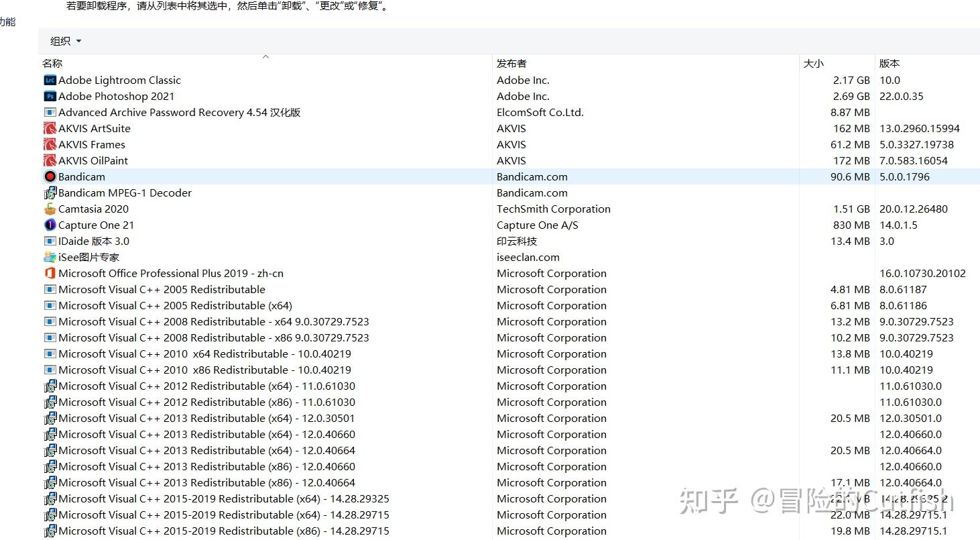The height and width of the screenshot is (540, 980).
Task: Click the red Bandicam record icon
Action: pos(50,176)
